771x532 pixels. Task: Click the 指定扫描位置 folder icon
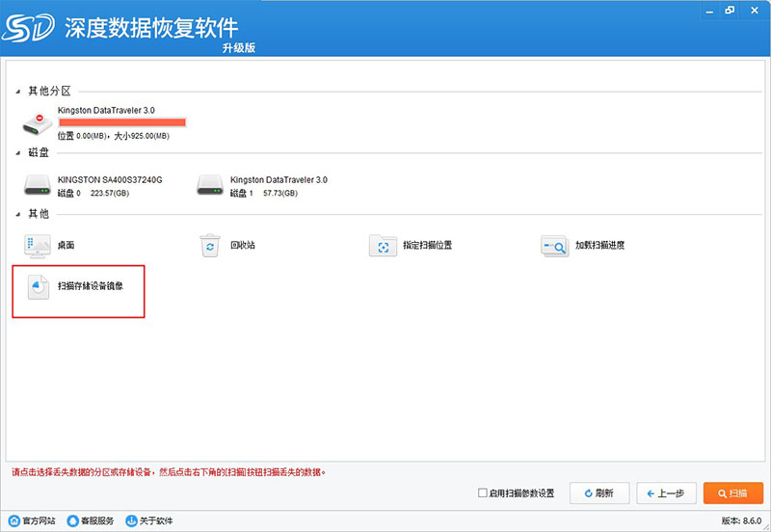coord(383,246)
